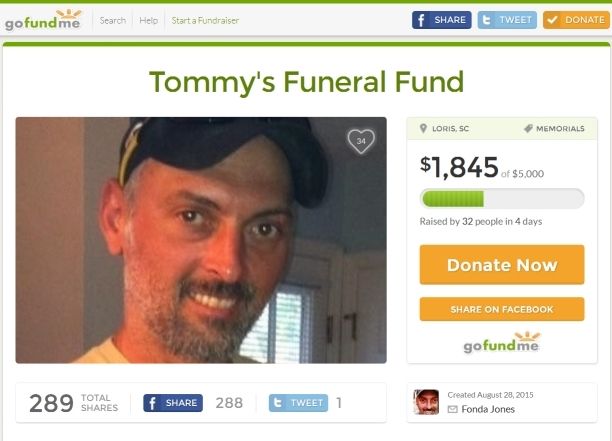This screenshot has width=612, height=441.
Task: Click checkmark Donate button in header
Action: coord(576,20)
